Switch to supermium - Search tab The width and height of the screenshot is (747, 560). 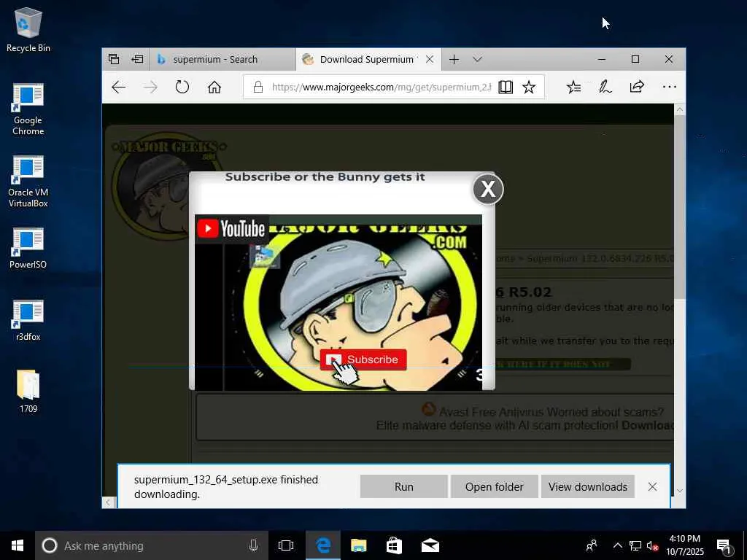pyautogui.click(x=222, y=60)
